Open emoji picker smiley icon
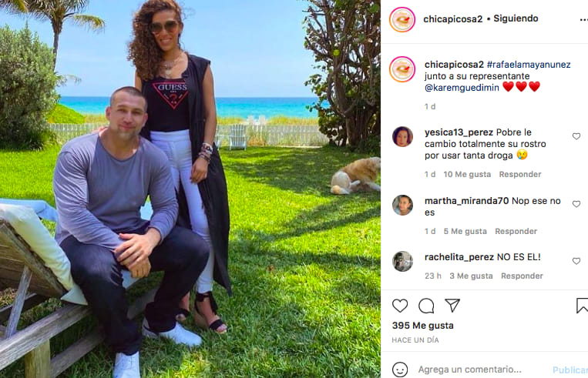The image size is (588, 378). (x=400, y=370)
